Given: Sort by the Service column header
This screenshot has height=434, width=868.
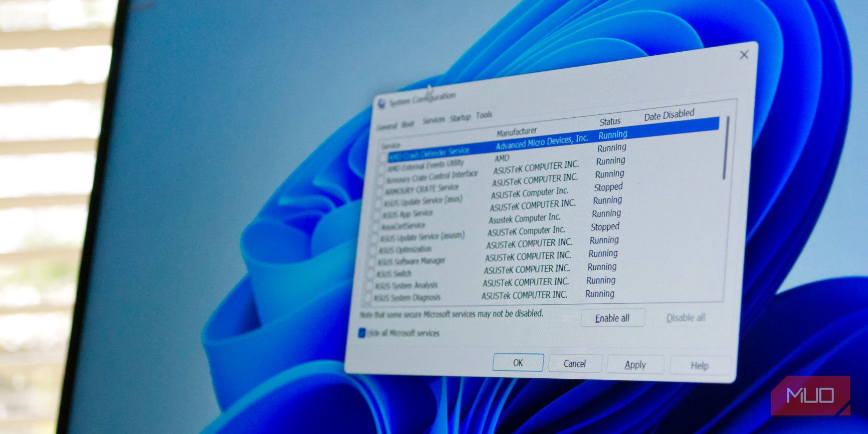Looking at the screenshot, I should tap(391, 146).
